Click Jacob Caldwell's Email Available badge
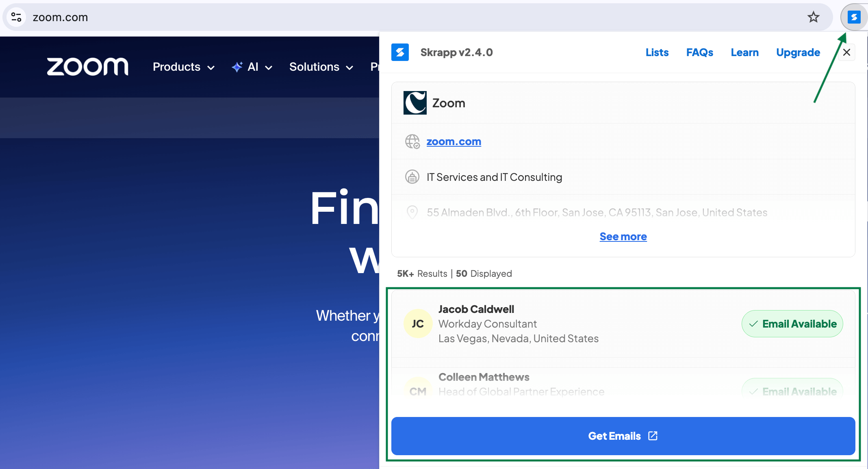 click(x=792, y=324)
